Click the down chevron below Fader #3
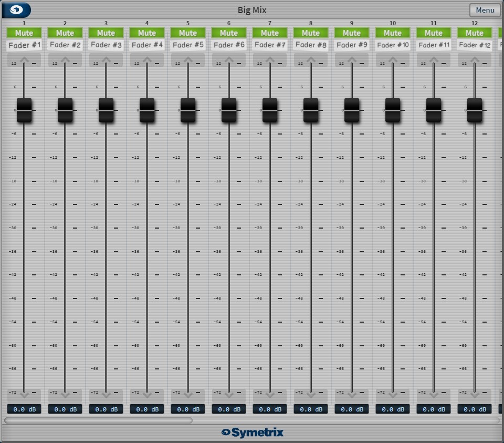 coord(106,395)
